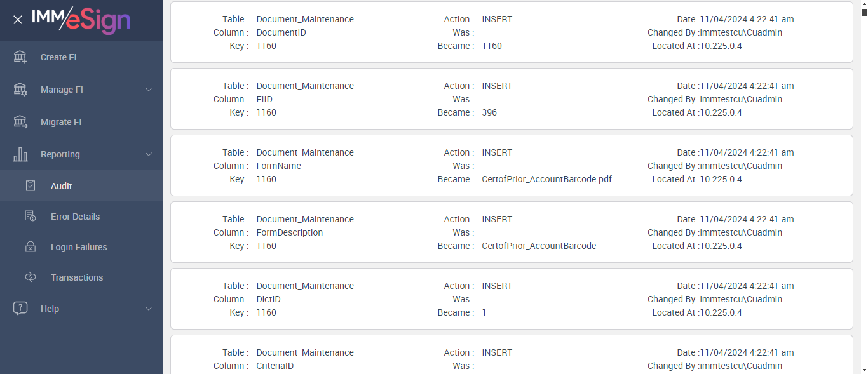Click the Transactions sync arrows icon
The height and width of the screenshot is (374, 868).
[x=31, y=277]
